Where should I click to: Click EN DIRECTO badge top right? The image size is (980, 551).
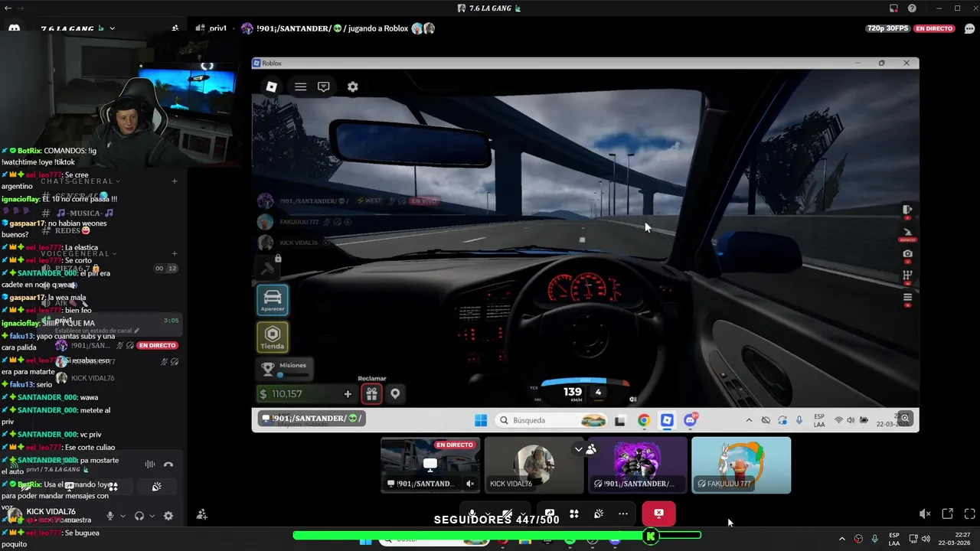934,28
